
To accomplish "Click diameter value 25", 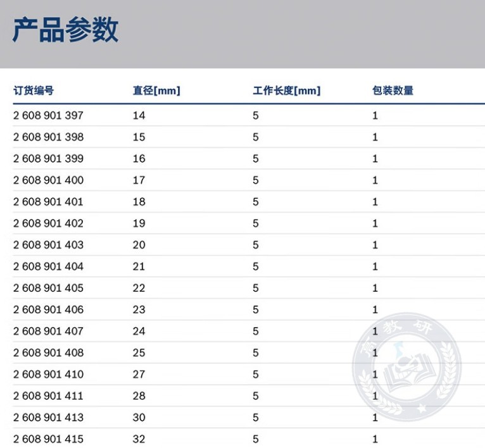I will [139, 353].
